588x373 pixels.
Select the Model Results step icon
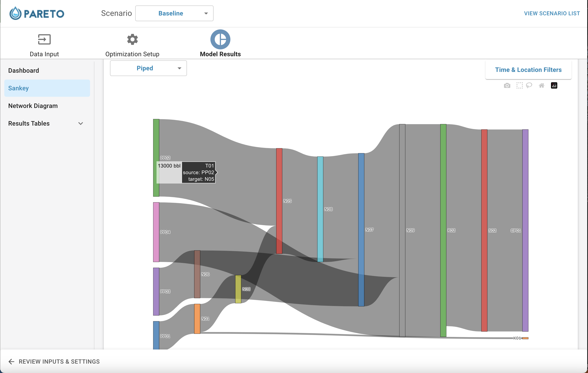point(220,39)
